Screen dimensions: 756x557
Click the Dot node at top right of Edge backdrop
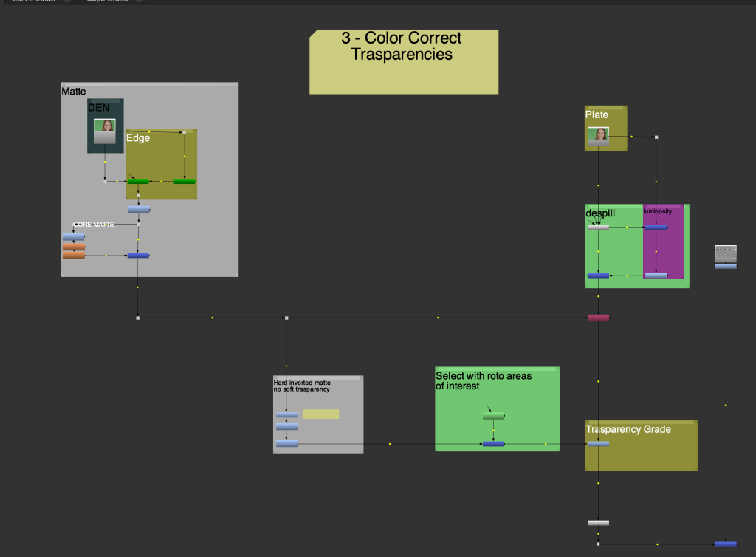pyautogui.click(x=184, y=132)
